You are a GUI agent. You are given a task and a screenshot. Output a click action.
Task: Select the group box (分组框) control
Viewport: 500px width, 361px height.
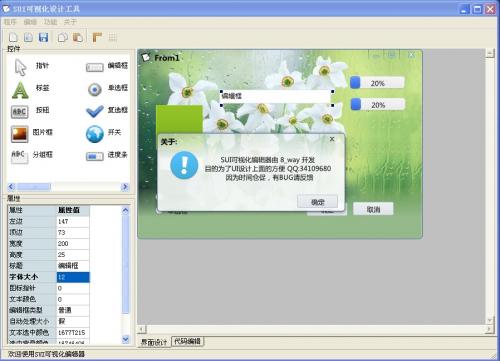coord(19,156)
